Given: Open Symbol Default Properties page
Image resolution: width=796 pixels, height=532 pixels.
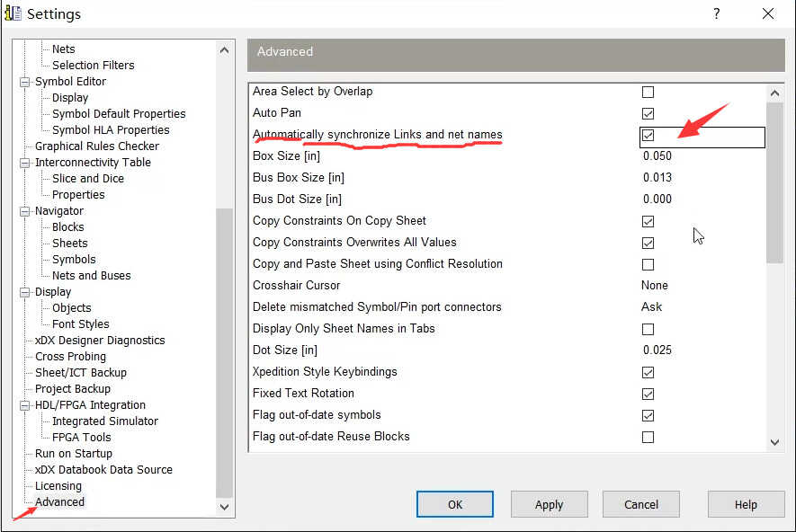Looking at the screenshot, I should [119, 114].
